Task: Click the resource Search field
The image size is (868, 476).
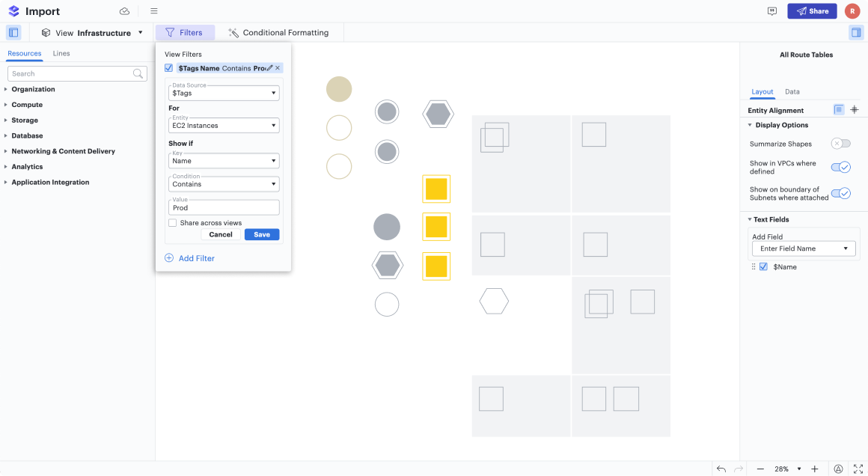Action: tap(77, 73)
